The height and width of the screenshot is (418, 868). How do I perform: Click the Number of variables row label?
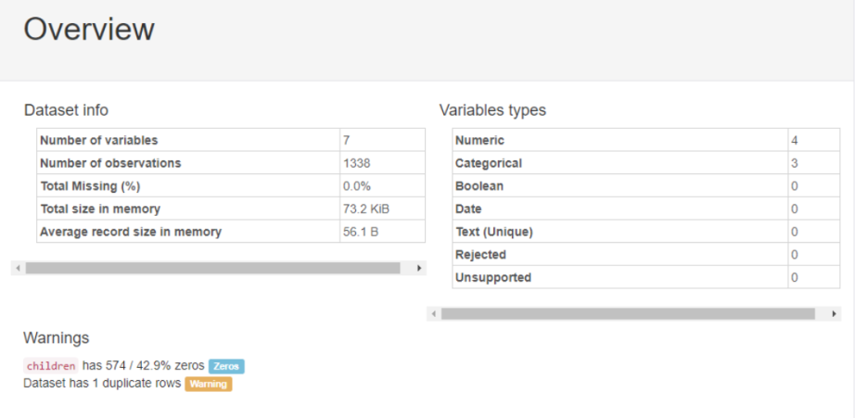(99, 141)
